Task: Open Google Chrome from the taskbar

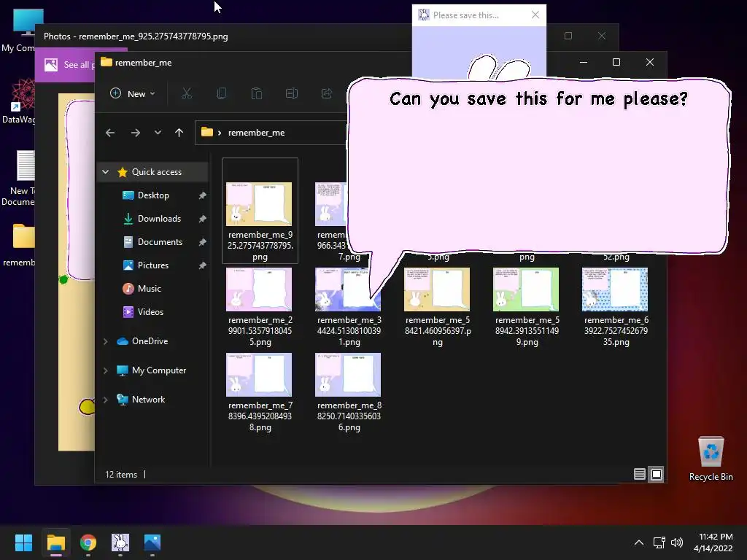Action: click(x=88, y=542)
